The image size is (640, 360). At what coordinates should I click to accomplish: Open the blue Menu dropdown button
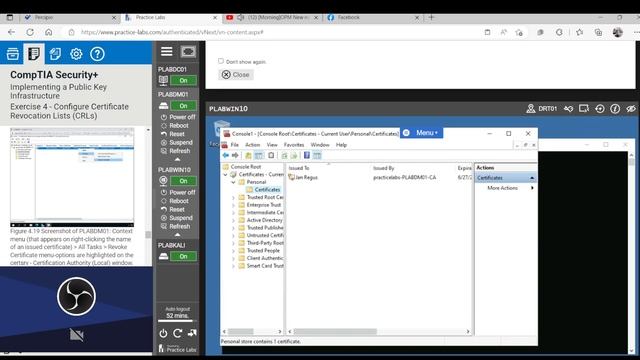pyautogui.click(x=422, y=133)
